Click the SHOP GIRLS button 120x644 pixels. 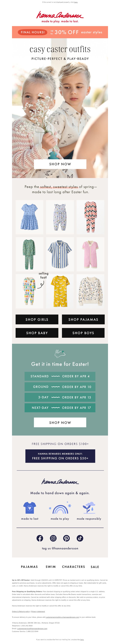point(37,319)
